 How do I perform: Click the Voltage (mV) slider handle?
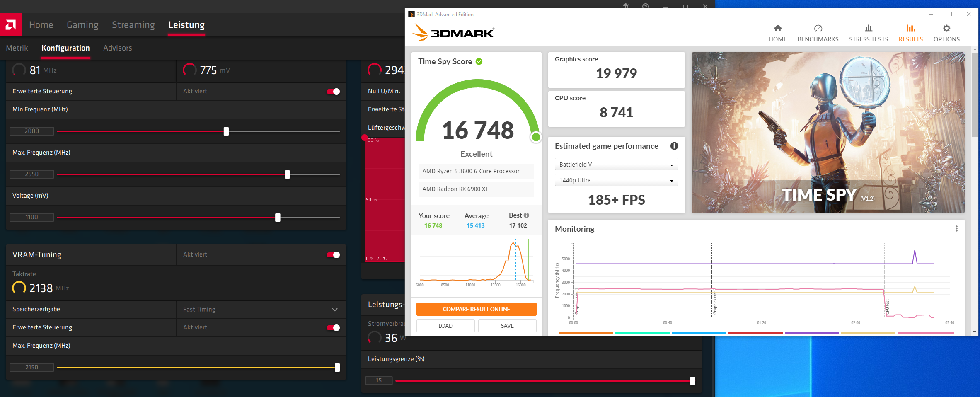point(278,218)
